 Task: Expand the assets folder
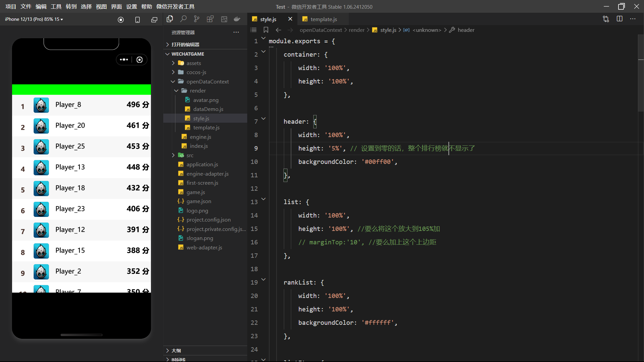[194, 63]
